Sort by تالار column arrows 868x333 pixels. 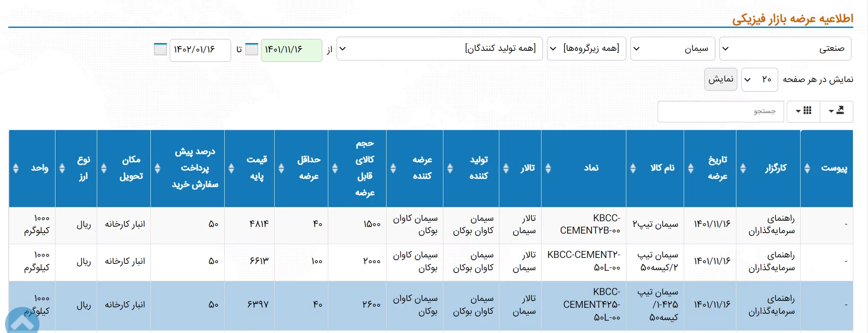coord(506,168)
